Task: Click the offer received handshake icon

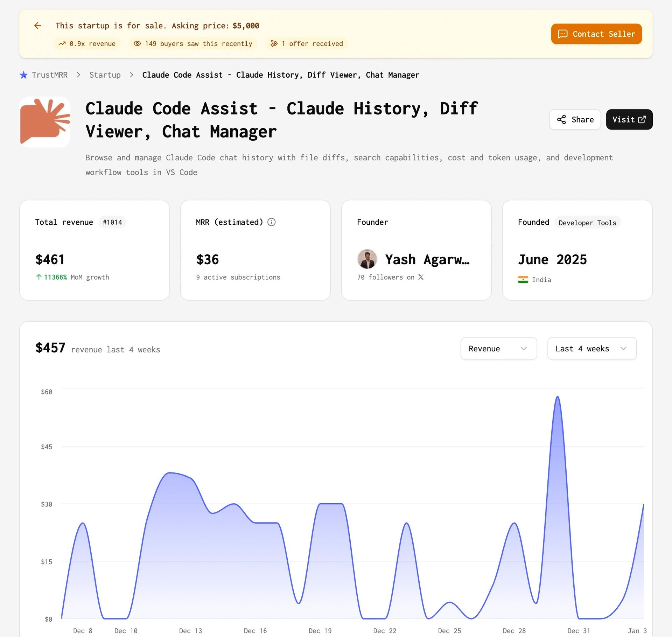Action: (274, 43)
